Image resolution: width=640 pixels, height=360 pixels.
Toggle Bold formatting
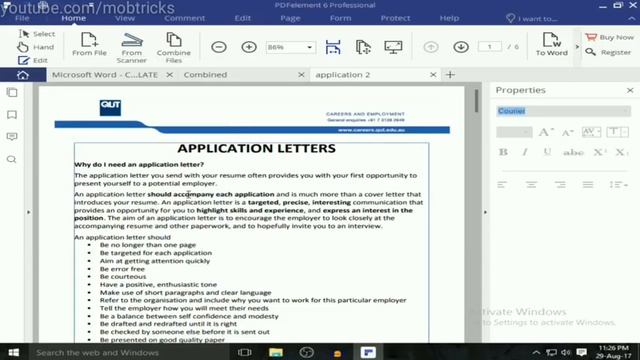tap(503, 152)
